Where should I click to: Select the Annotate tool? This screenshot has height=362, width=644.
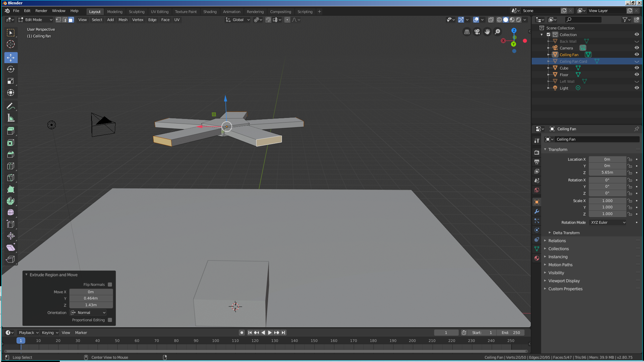[11, 106]
